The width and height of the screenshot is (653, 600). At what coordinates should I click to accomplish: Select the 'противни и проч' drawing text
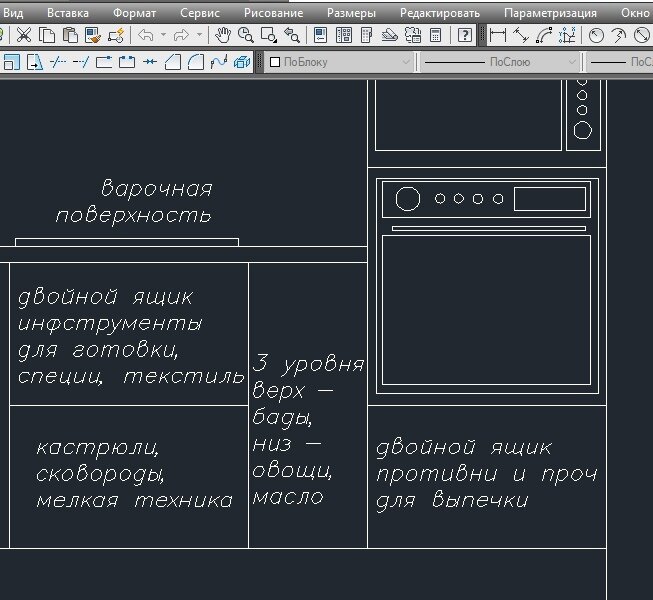coord(487,474)
